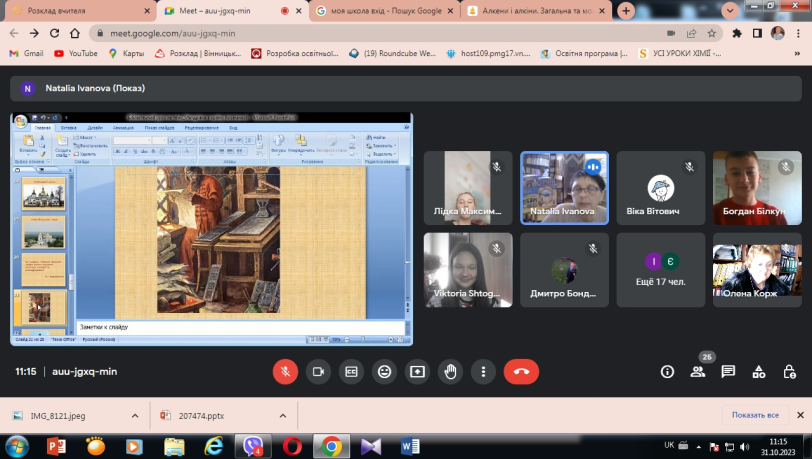The width and height of the screenshot is (812, 459).
Task: Select Natalia Ivanova video tile
Action: coord(564,188)
